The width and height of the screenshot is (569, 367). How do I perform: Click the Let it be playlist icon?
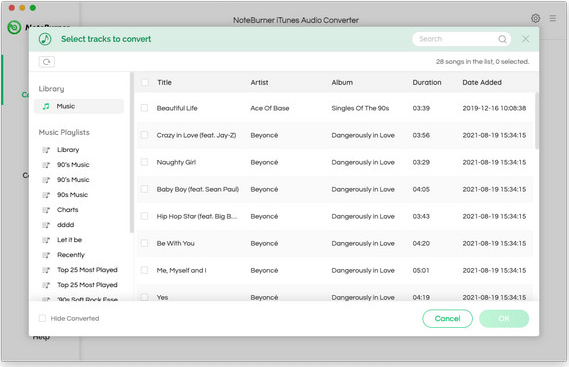click(46, 240)
